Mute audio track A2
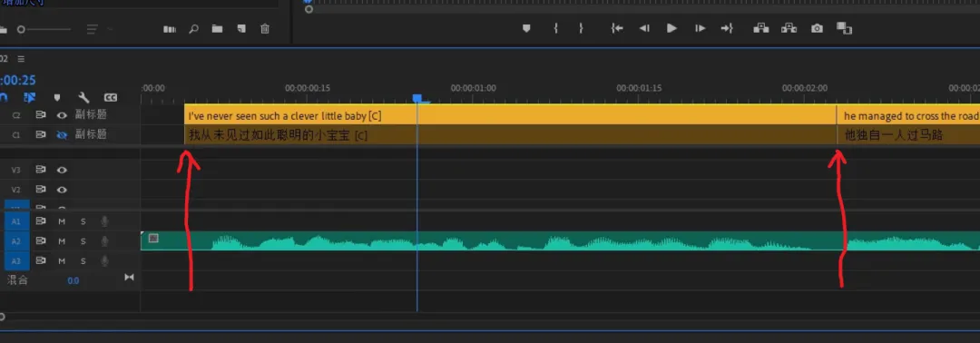Image resolution: width=980 pixels, height=343 pixels. pyautogui.click(x=62, y=241)
